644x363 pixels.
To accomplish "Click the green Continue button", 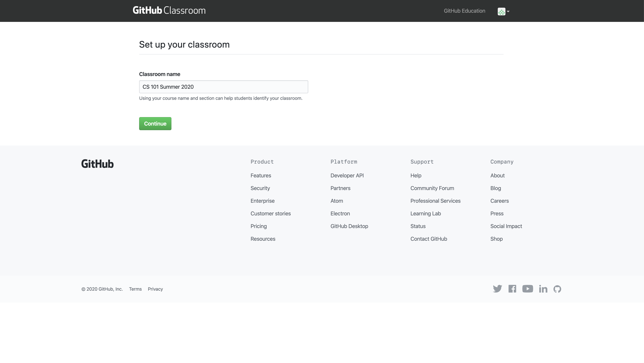I will point(155,124).
